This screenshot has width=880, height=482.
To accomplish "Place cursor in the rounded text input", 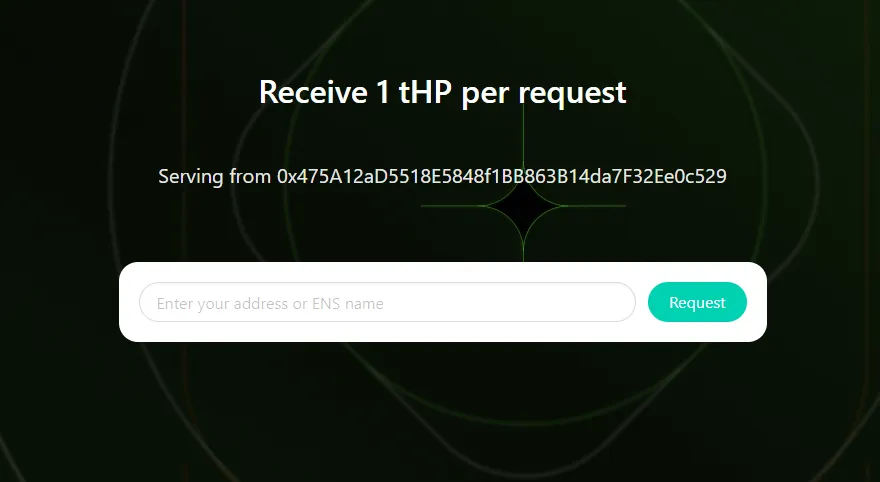I will click(x=387, y=302).
